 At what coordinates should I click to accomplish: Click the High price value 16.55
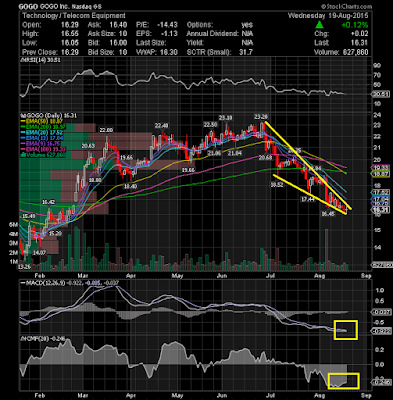pos(71,34)
